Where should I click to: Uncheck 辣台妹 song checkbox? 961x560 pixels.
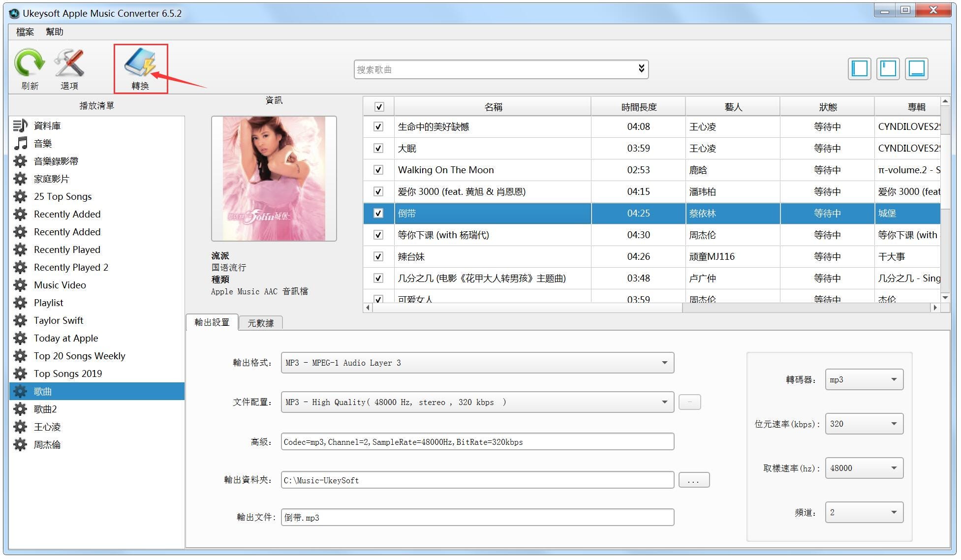pyautogui.click(x=378, y=256)
